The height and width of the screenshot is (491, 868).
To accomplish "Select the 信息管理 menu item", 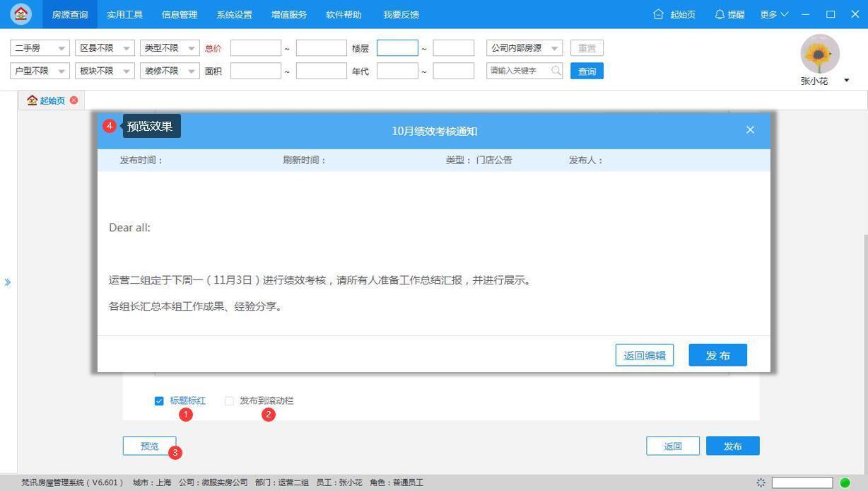I will [x=180, y=14].
